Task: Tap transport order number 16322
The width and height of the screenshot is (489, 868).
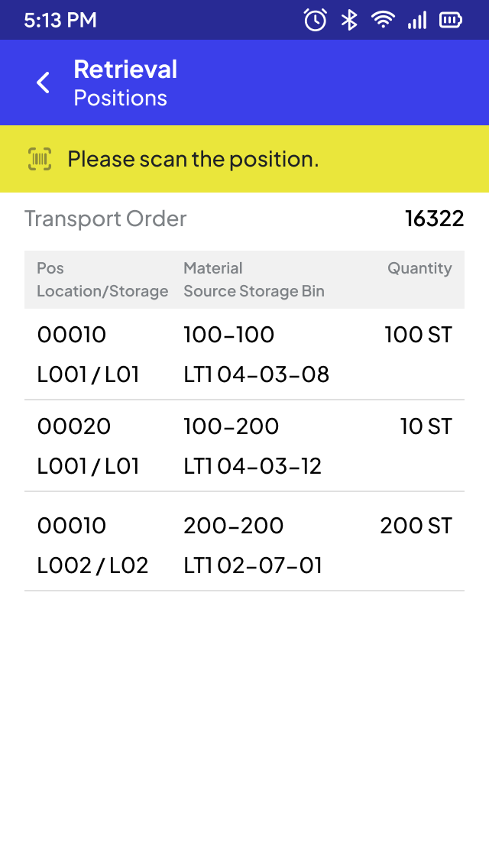Action: click(434, 219)
